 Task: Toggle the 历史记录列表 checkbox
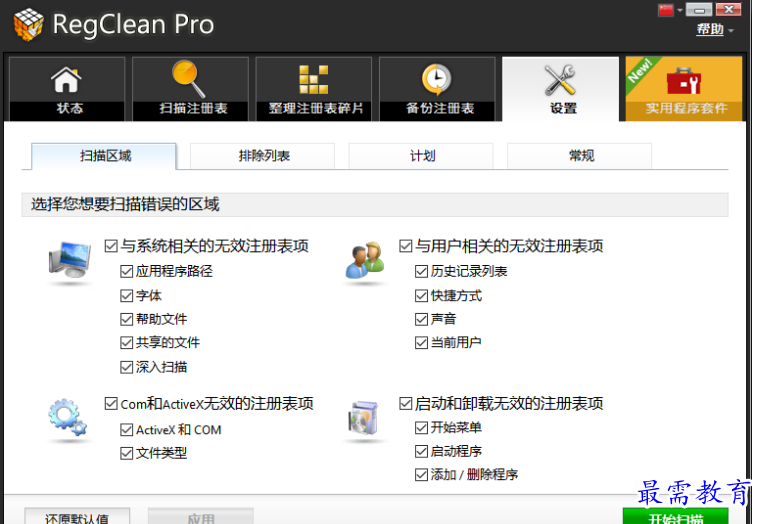421,271
